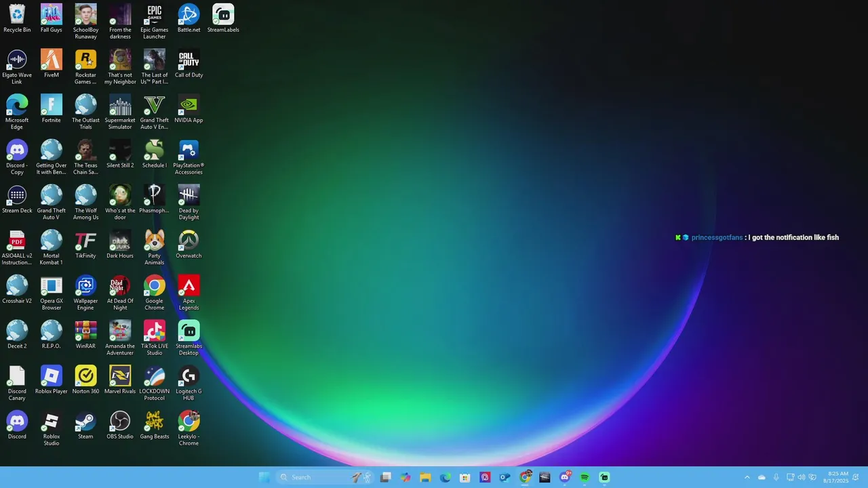Select the Epic Games Launcher shortcut
Image resolution: width=868 pixels, height=488 pixels.
pyautogui.click(x=155, y=22)
